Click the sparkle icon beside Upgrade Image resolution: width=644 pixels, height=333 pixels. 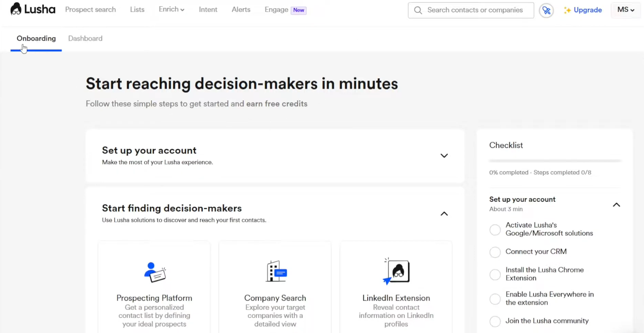click(567, 10)
